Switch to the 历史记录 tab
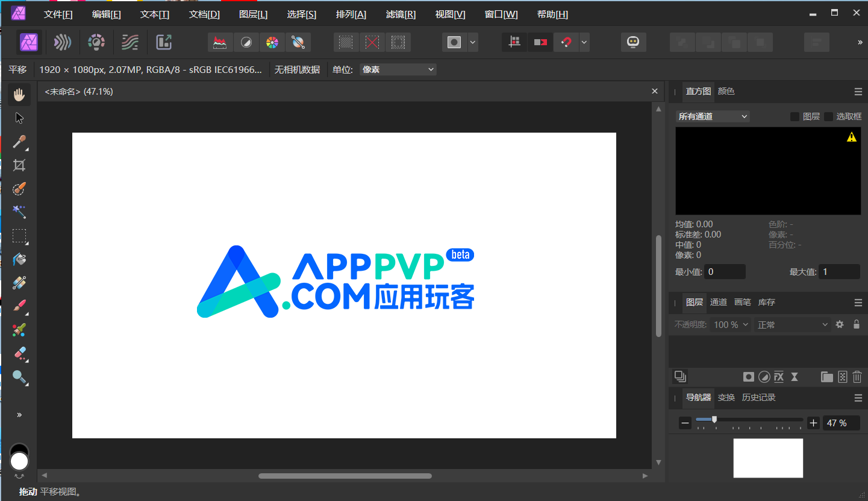Screen dimensions: 868x501 coord(758,397)
